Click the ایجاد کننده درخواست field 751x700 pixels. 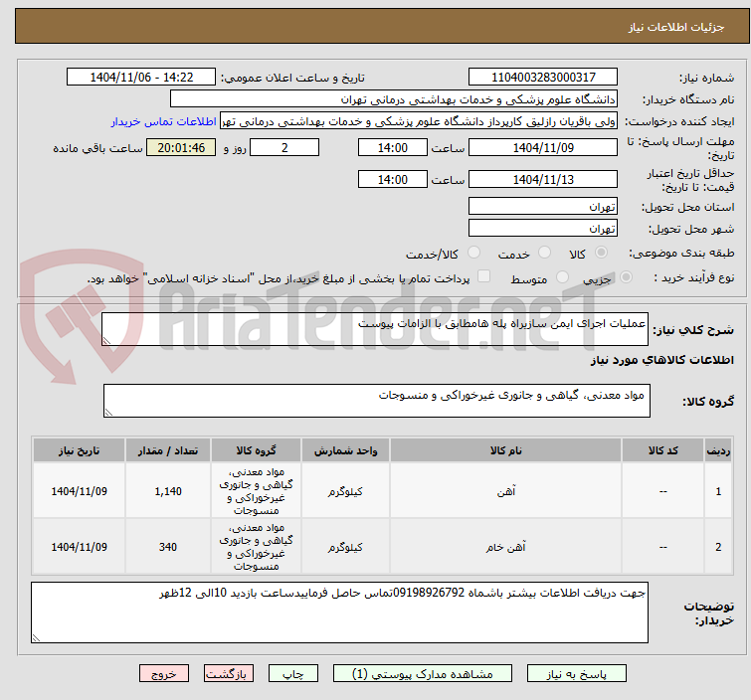419,121
